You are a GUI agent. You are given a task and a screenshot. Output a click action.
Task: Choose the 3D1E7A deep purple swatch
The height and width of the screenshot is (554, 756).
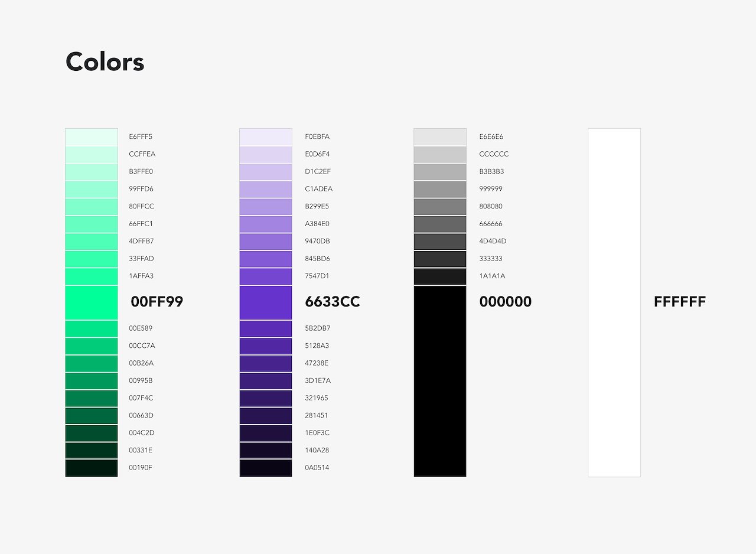tap(266, 381)
